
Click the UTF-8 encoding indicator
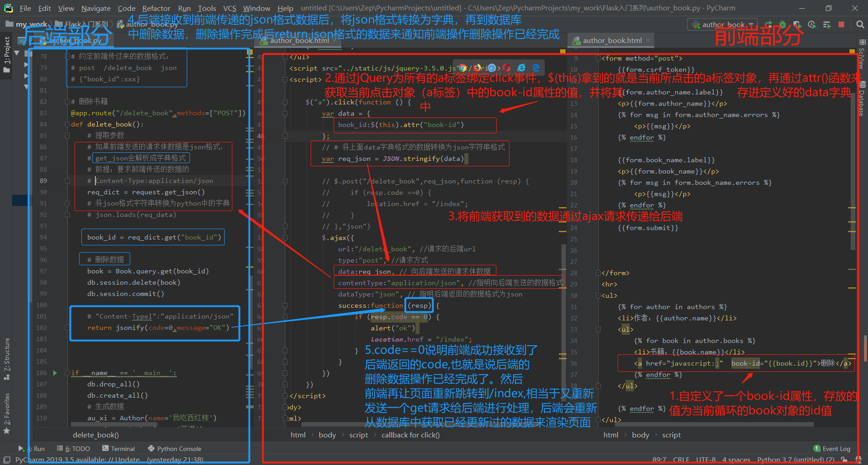click(x=706, y=460)
